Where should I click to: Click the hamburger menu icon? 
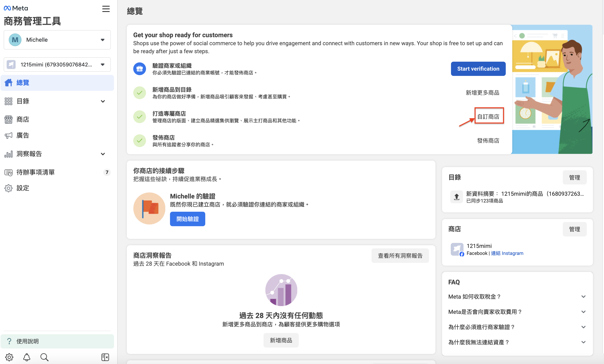106,9
